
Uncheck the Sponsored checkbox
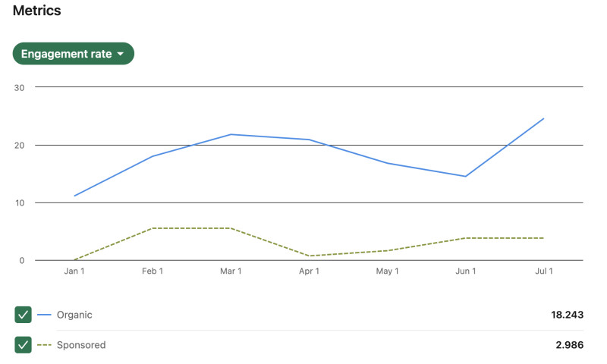tap(23, 345)
